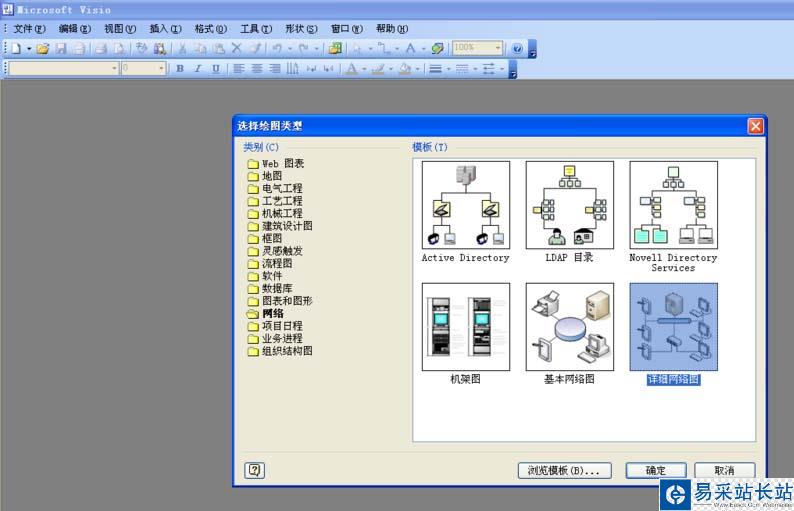
Task: Open the 文件(F) menu
Action: pyautogui.click(x=28, y=29)
